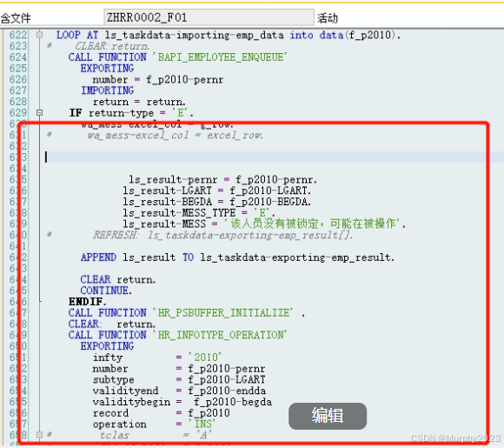
Task: Click the 活动 status label
Action: point(328,18)
